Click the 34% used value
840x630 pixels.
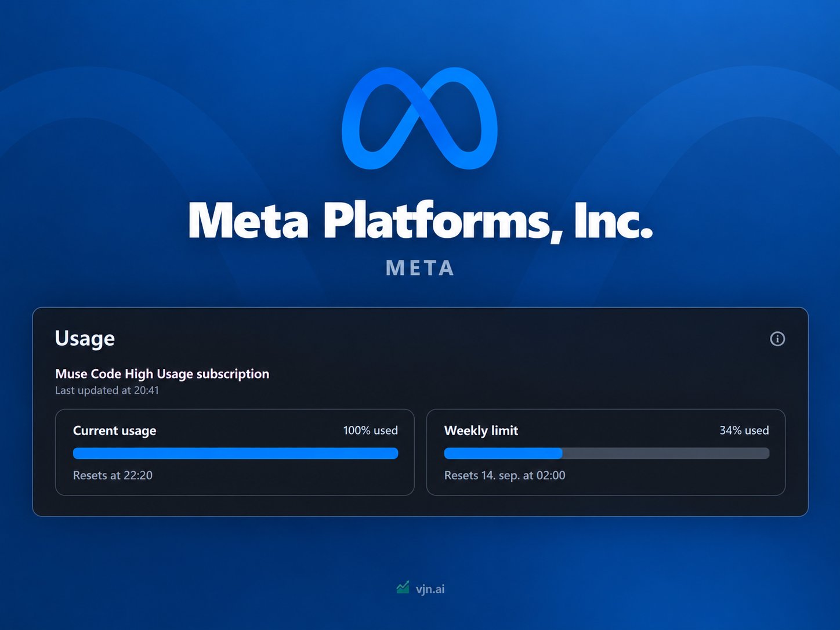pos(744,430)
